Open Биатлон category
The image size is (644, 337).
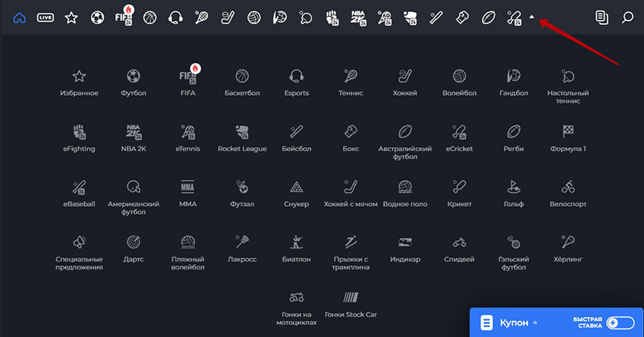[x=296, y=248]
